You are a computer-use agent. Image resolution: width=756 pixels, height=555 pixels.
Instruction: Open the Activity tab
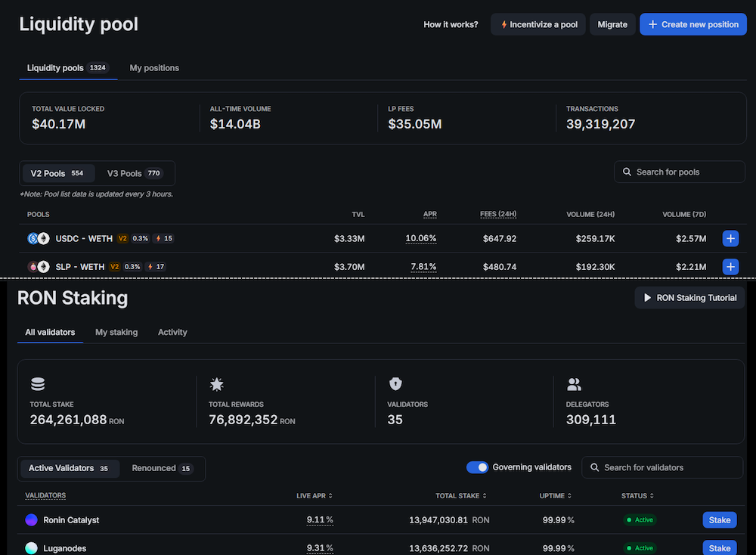[172, 332]
